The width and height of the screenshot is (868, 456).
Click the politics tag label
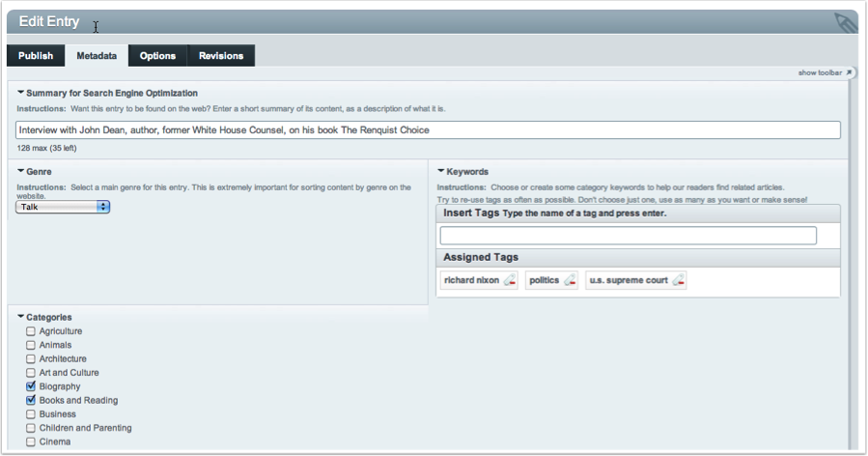[x=545, y=280]
